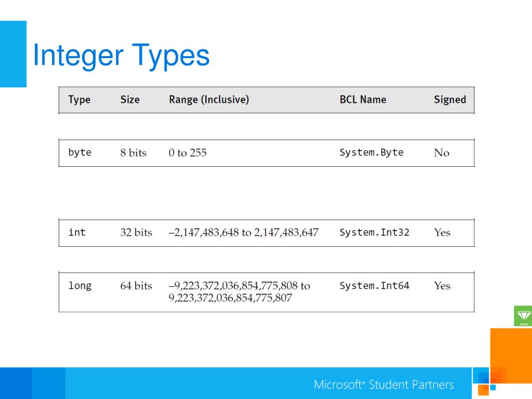The image size is (532, 399).
Task: Click the "System.Byte" BCL name cell
Action: (371, 152)
